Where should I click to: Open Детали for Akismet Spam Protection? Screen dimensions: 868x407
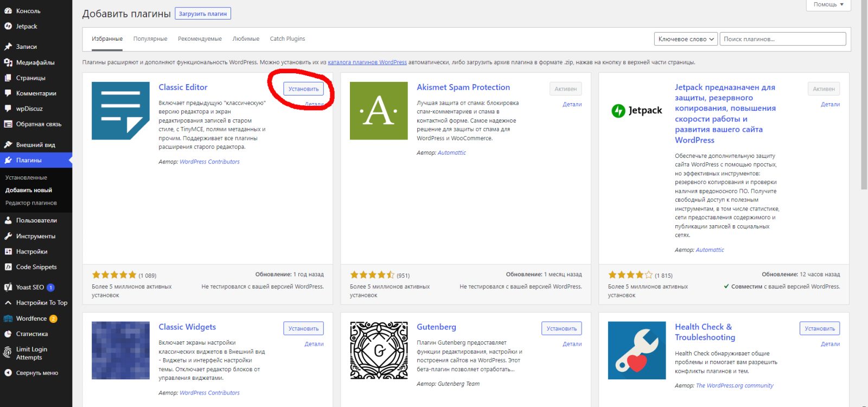point(572,104)
